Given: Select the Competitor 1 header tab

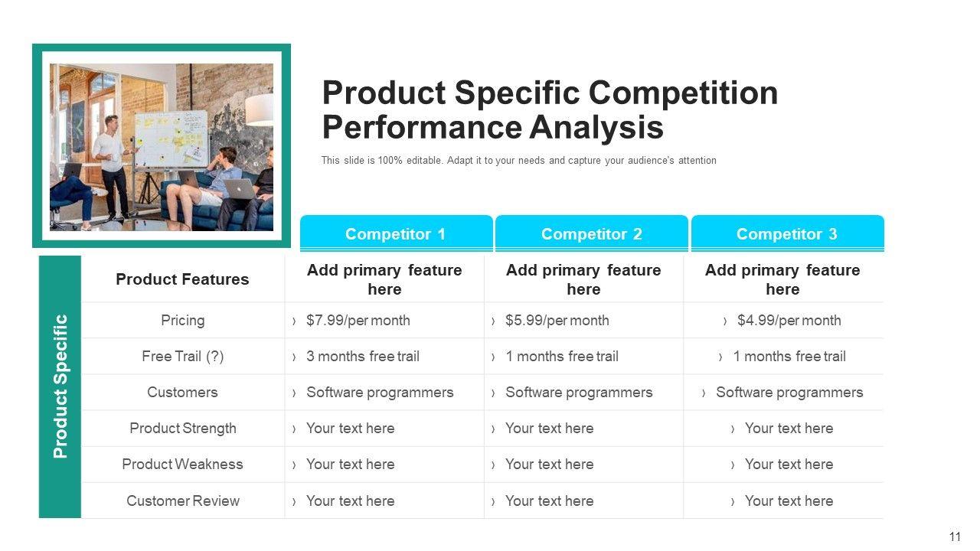Looking at the screenshot, I should coord(395,234).
